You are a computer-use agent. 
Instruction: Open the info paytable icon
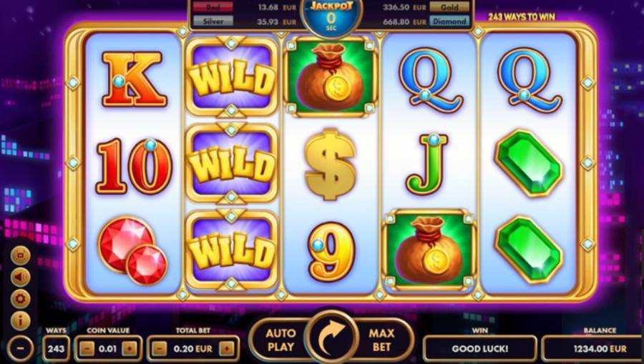coord(20,320)
